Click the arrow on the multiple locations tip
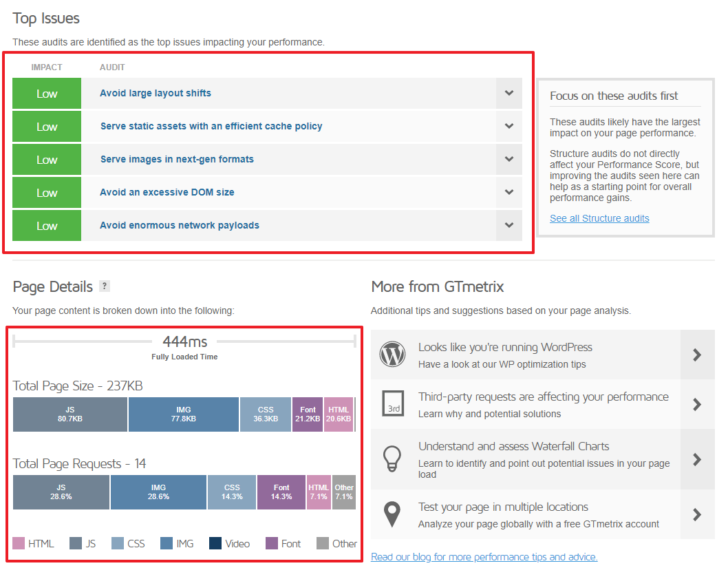 (697, 514)
